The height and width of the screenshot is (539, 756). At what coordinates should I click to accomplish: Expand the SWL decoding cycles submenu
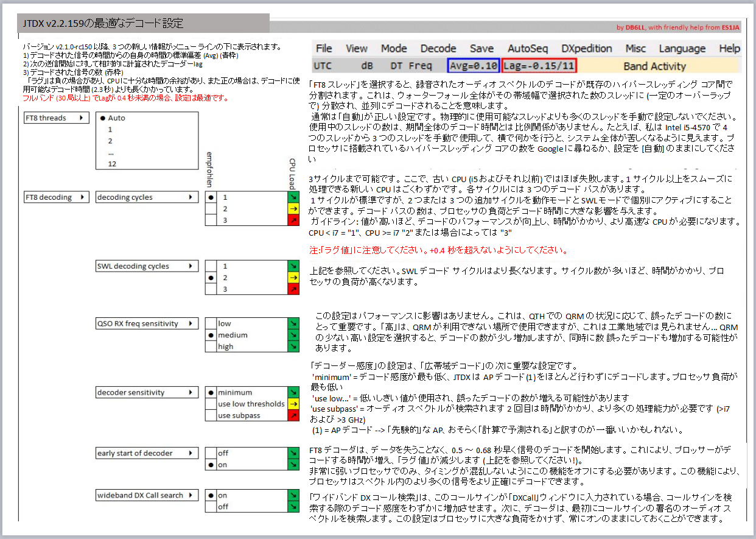[x=147, y=266]
